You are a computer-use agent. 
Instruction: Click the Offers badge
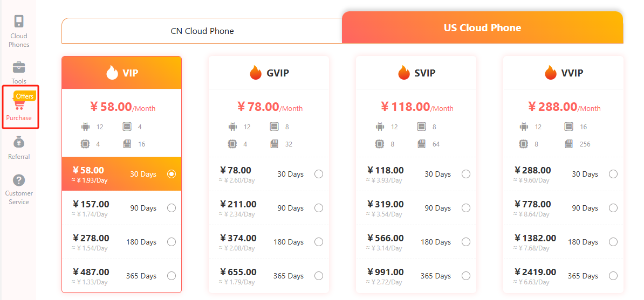click(25, 96)
